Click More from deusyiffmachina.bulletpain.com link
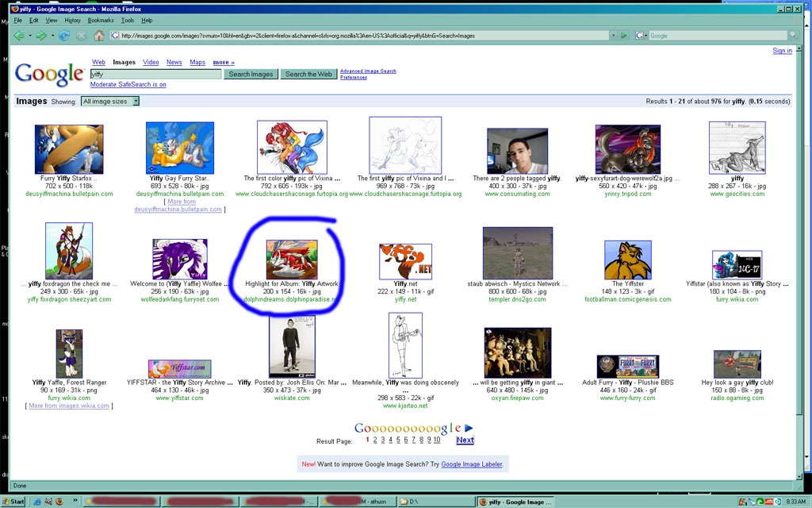The image size is (812, 508). (180, 206)
